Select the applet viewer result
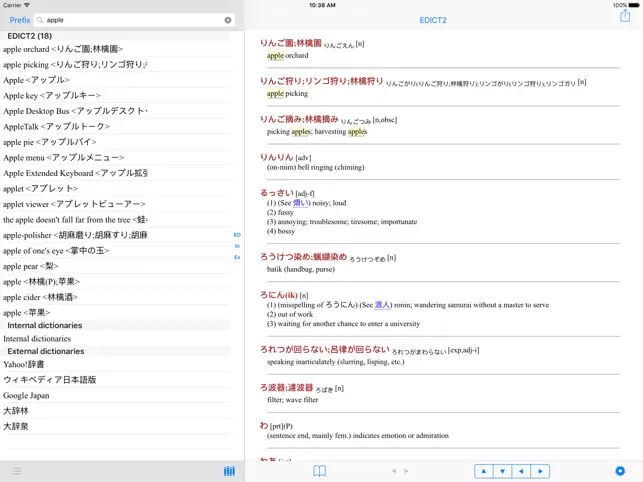643x482 pixels. (116, 204)
